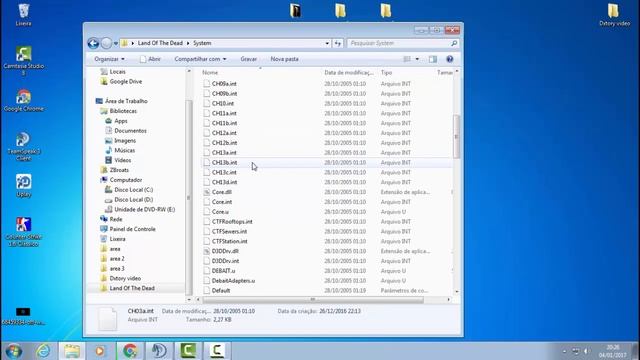Select the file Default
Screen dimensions: 640x360
pyautogui.click(x=221, y=291)
